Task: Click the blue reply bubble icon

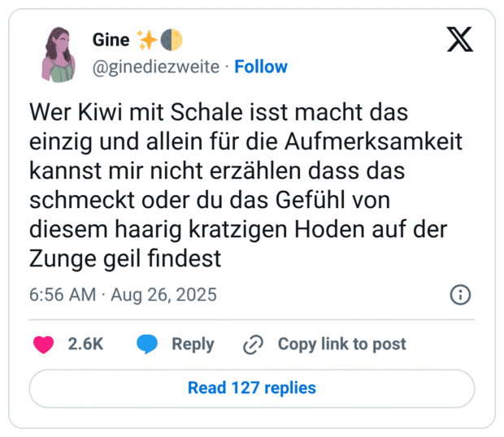Action: click(x=147, y=344)
